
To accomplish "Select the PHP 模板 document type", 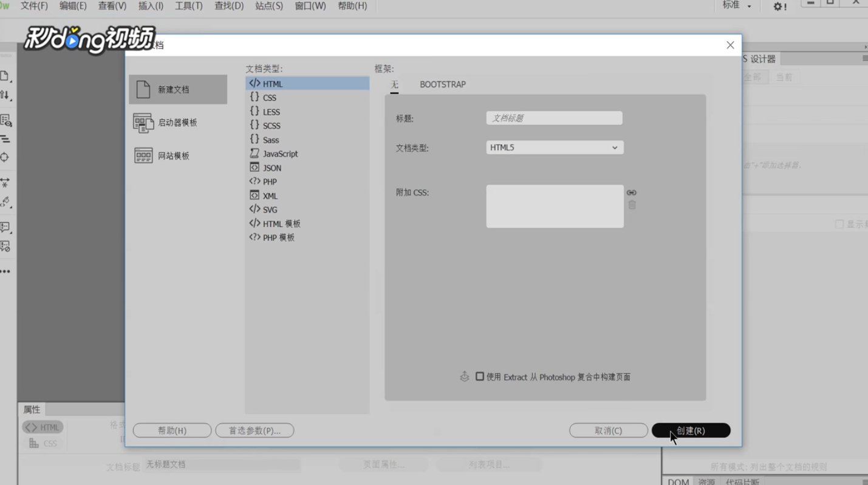I will (x=307, y=237).
